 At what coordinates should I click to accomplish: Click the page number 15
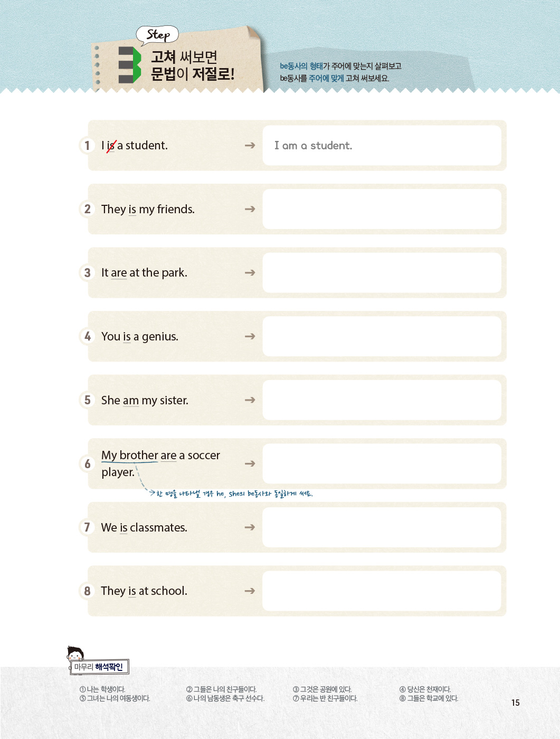coord(515,703)
